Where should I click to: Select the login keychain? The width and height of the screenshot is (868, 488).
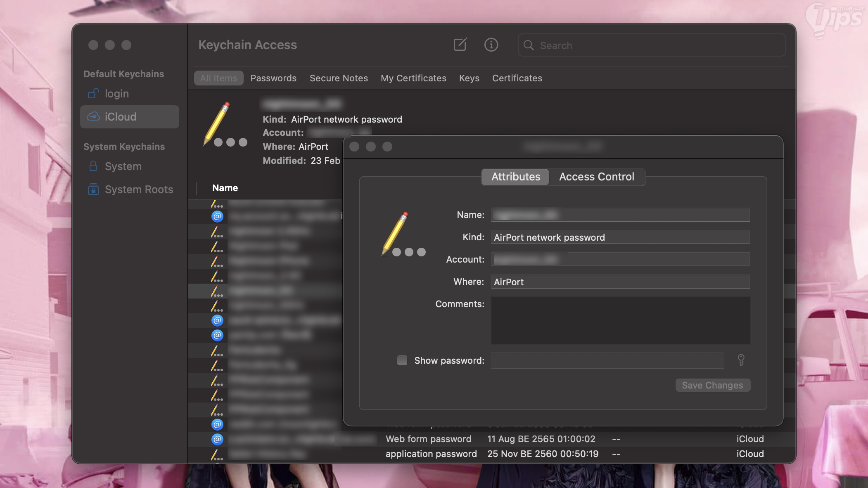[116, 94]
